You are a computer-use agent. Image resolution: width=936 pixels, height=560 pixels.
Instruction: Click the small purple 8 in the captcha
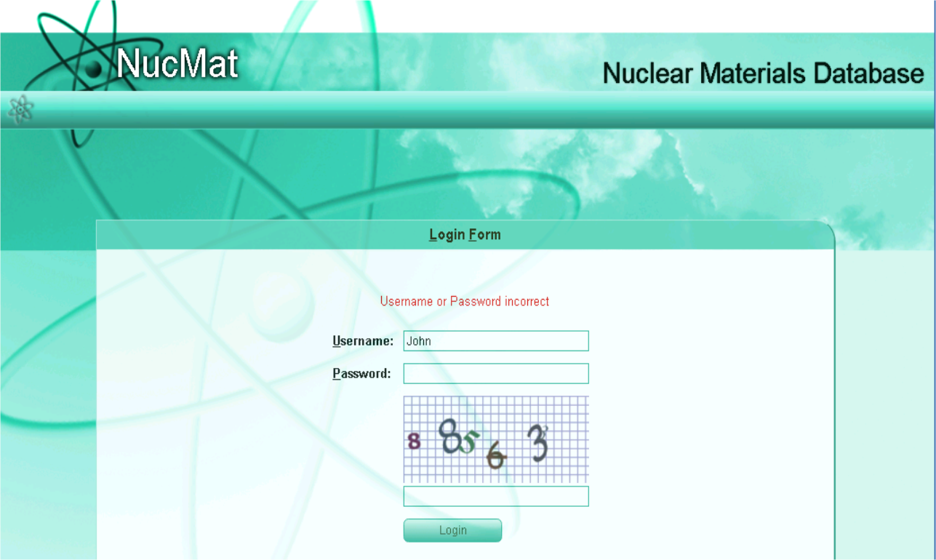tap(414, 441)
